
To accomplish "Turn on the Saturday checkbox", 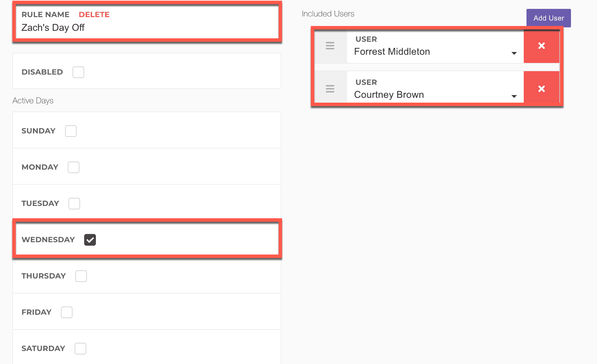I will click(80, 349).
